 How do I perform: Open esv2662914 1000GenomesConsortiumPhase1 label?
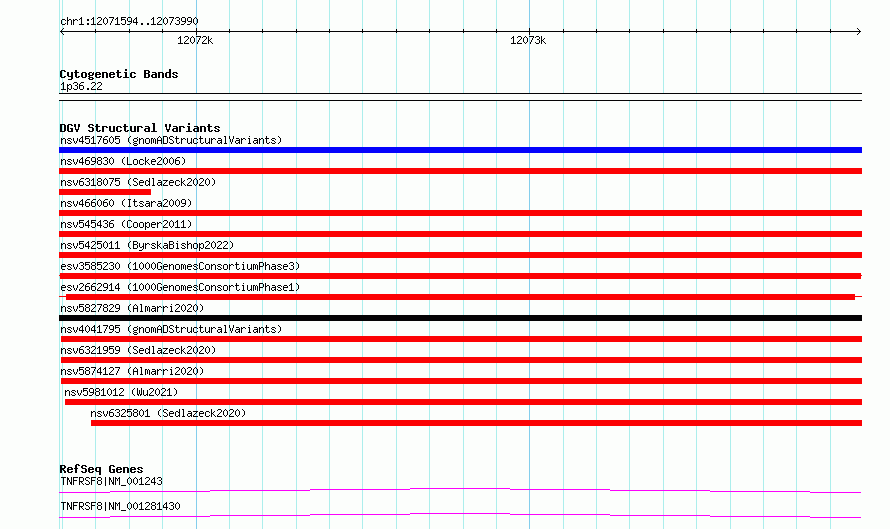180,287
